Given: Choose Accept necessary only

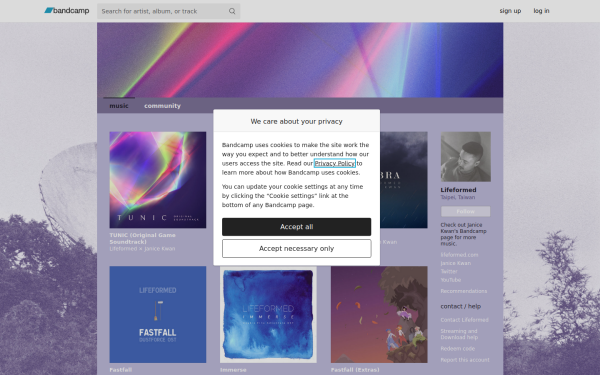Looking at the screenshot, I should [x=297, y=249].
